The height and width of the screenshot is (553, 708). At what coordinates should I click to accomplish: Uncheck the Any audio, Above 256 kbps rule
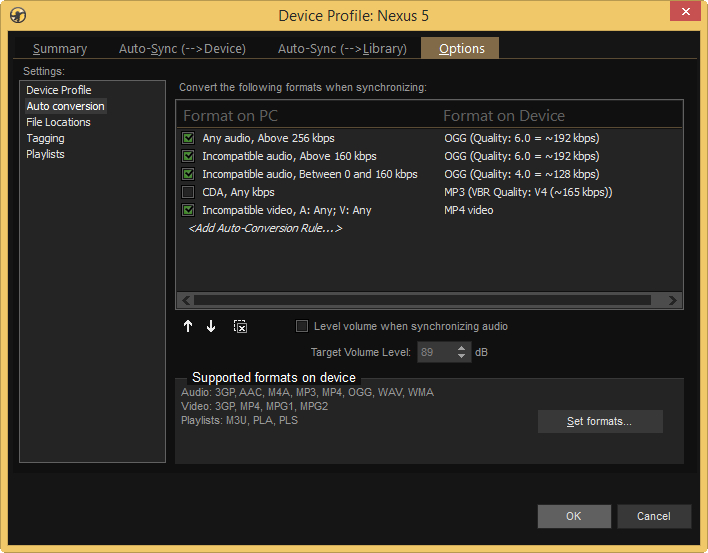click(x=188, y=138)
